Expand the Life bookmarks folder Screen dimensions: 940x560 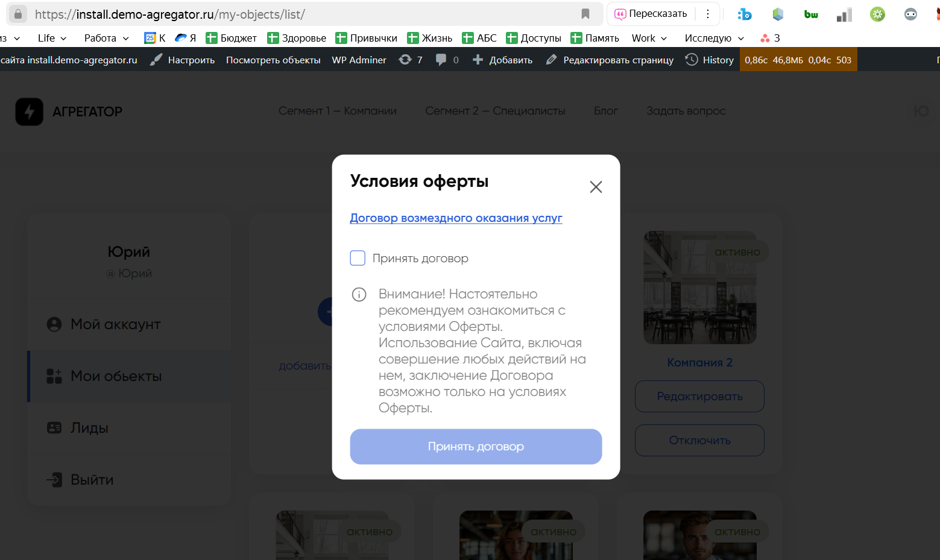click(x=52, y=38)
